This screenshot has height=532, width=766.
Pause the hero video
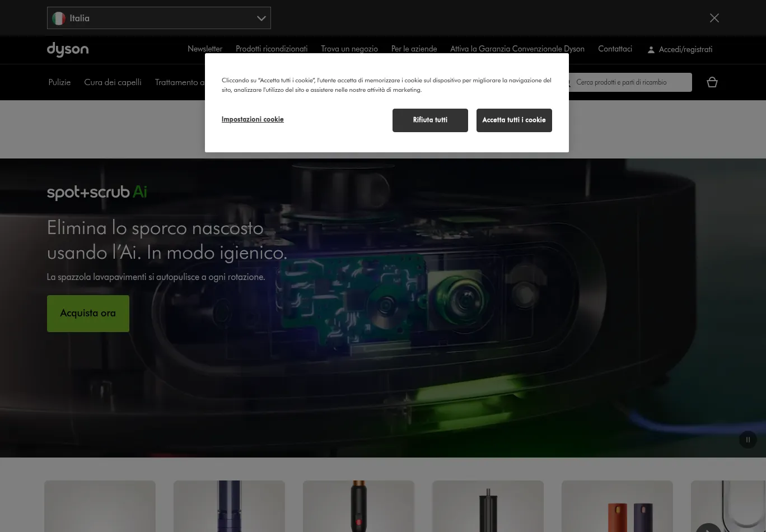pos(748,440)
